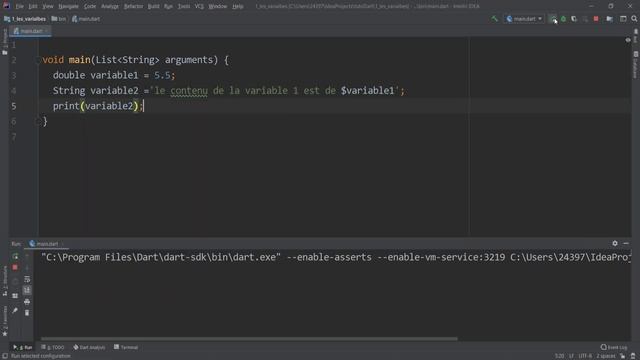Image resolution: width=640 pixels, height=360 pixels.
Task: Open the Run panel settings gear
Action: coord(615,243)
